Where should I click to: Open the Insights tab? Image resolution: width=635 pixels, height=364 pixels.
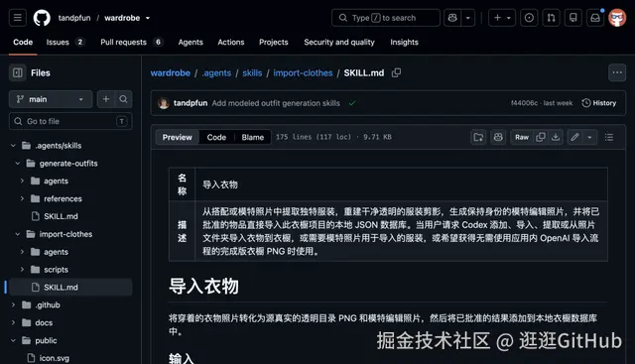404,42
